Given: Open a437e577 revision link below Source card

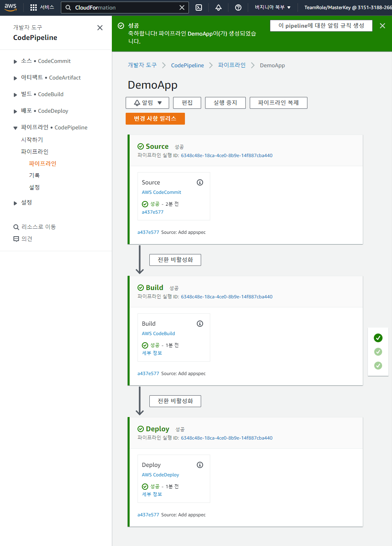Looking at the screenshot, I should pos(148,232).
